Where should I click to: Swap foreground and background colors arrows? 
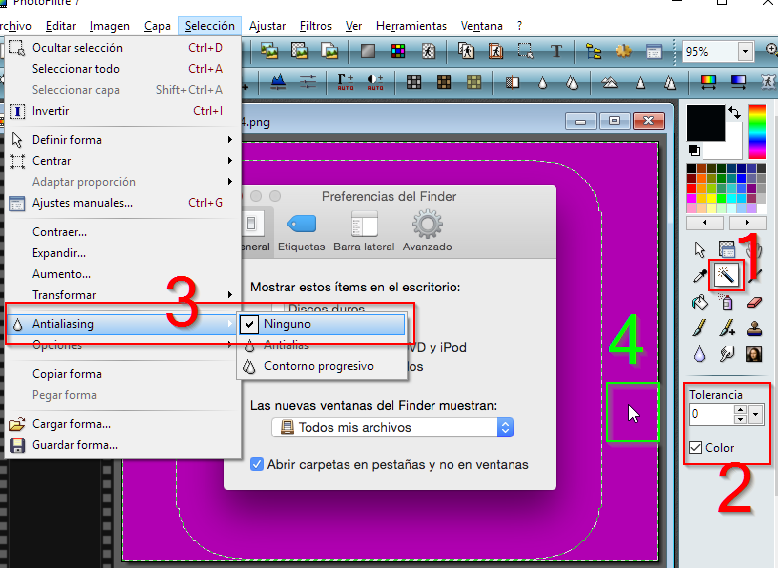[734, 113]
